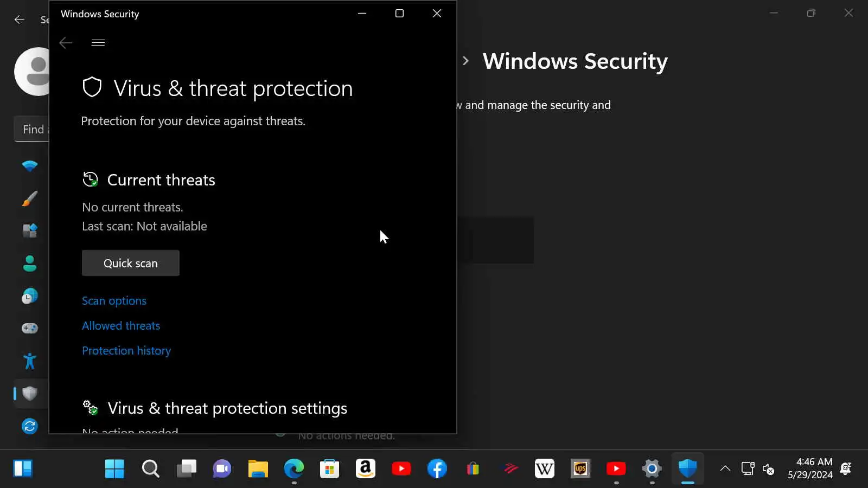Open Facebook from the taskbar
Image resolution: width=868 pixels, height=488 pixels.
[437, 468]
